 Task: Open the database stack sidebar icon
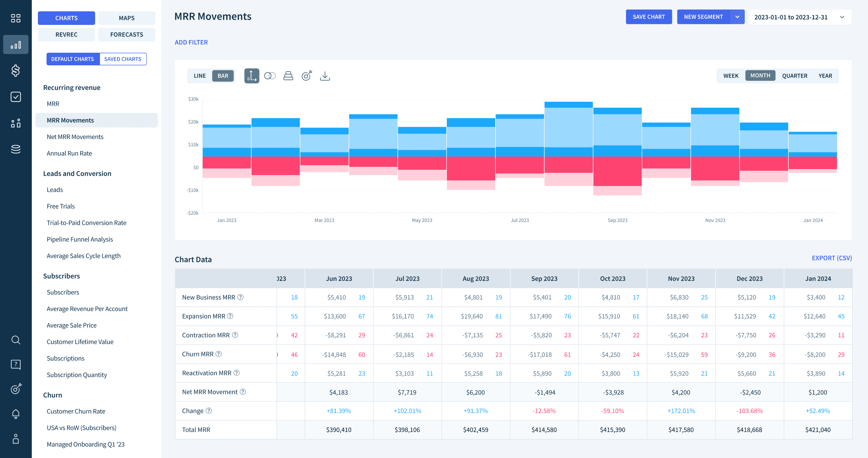16,149
